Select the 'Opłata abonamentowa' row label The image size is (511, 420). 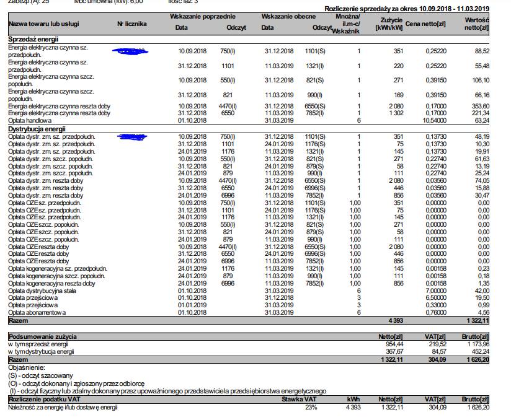coord(37,313)
